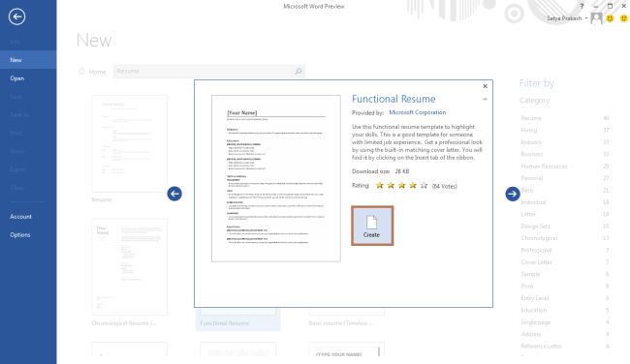Filter by Human Resources category

click(x=564, y=167)
